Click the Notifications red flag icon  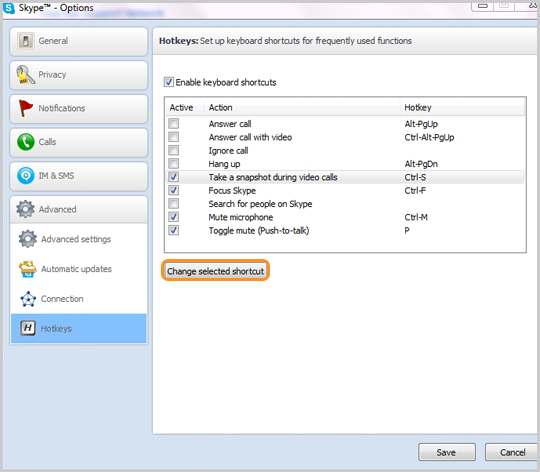[25, 108]
